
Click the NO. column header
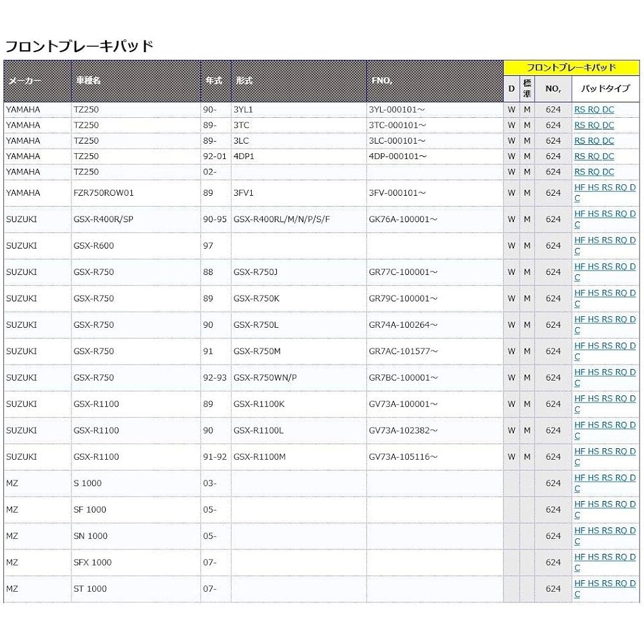pos(553,88)
